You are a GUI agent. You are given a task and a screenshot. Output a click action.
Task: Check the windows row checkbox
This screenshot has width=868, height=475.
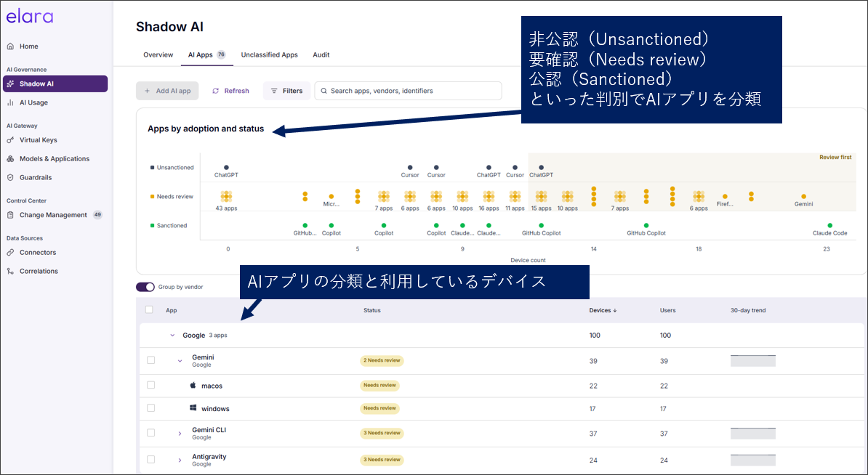click(150, 408)
